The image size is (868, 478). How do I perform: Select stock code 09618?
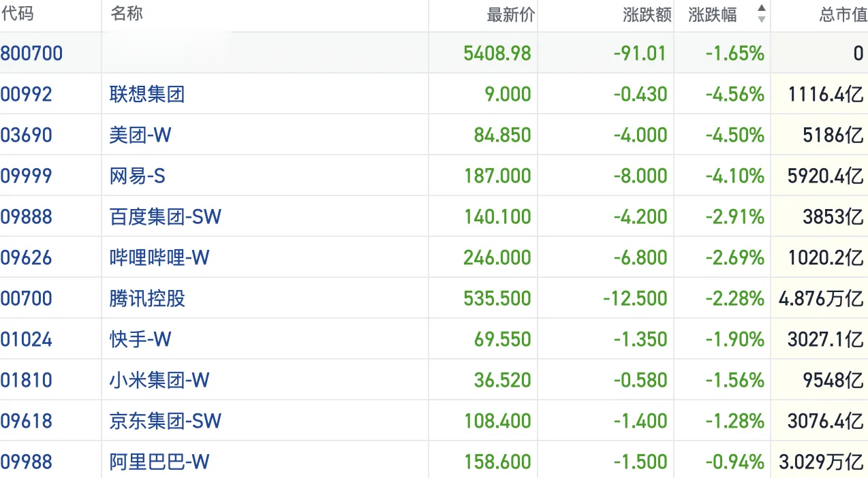click(27, 421)
